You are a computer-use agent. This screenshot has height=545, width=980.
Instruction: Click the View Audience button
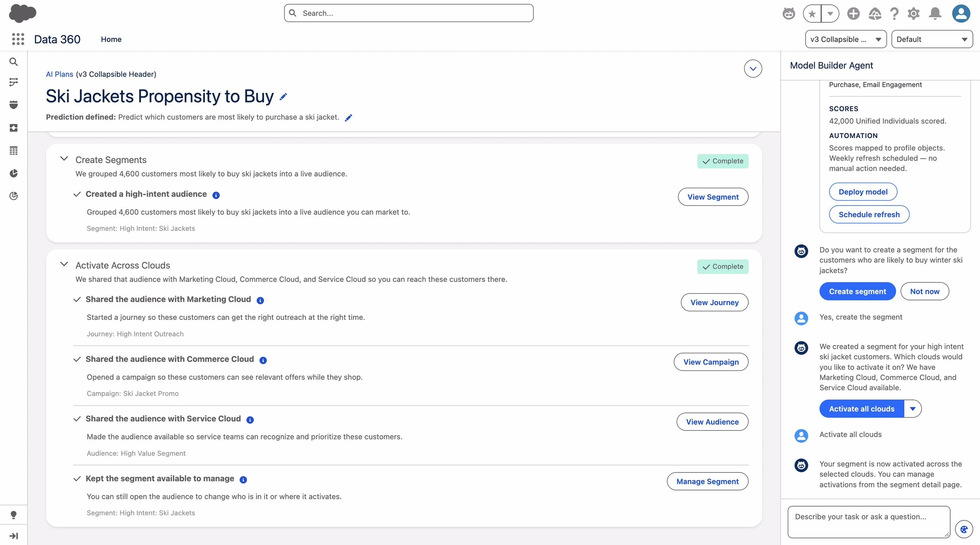pyautogui.click(x=712, y=422)
